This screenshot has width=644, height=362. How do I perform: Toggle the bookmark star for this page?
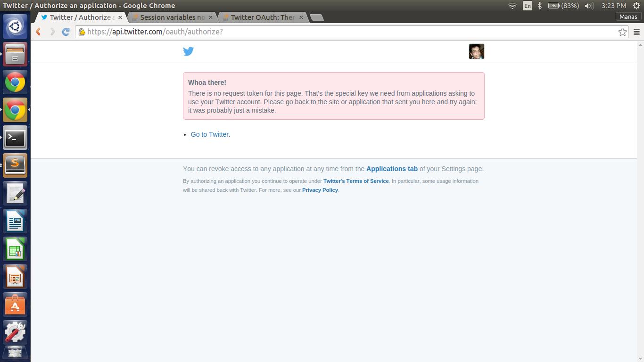pyautogui.click(x=622, y=32)
